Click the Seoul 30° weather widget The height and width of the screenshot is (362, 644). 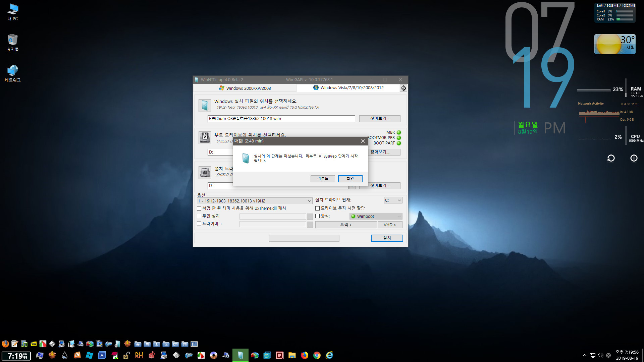(x=615, y=44)
